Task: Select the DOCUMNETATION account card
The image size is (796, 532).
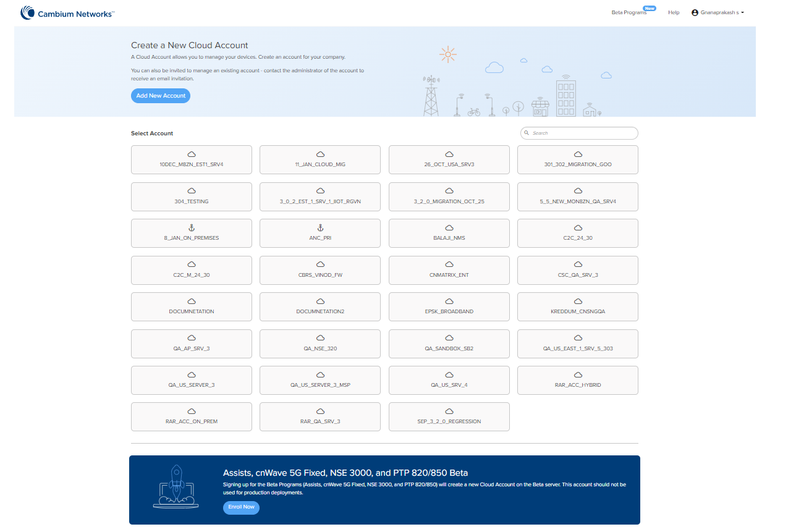Action: (192, 306)
